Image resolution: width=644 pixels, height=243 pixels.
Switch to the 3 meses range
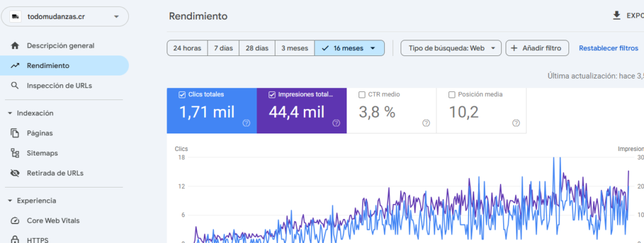click(x=295, y=48)
